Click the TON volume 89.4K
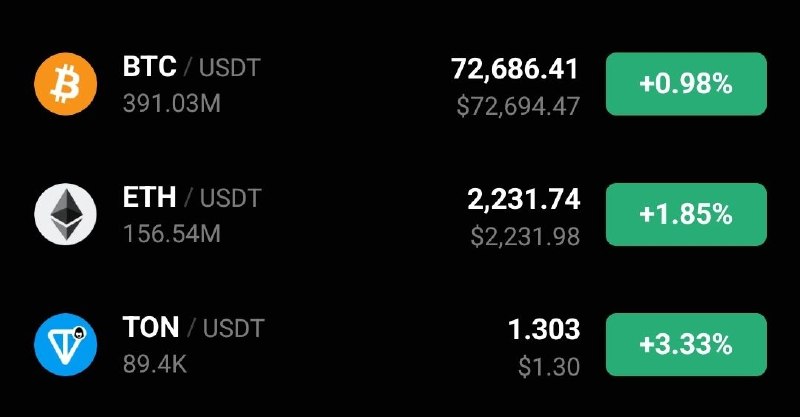 click(x=154, y=364)
